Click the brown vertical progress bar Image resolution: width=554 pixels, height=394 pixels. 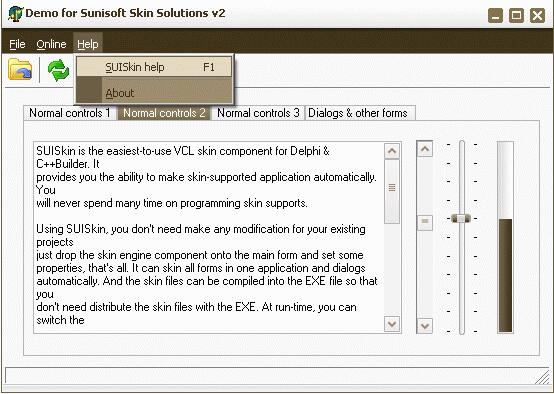pyautogui.click(x=505, y=237)
